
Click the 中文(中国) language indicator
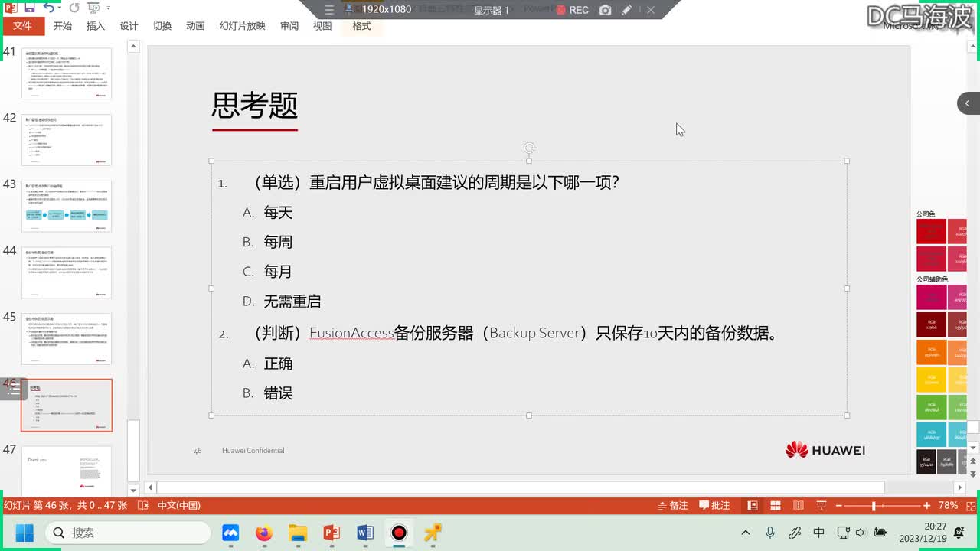click(x=178, y=506)
